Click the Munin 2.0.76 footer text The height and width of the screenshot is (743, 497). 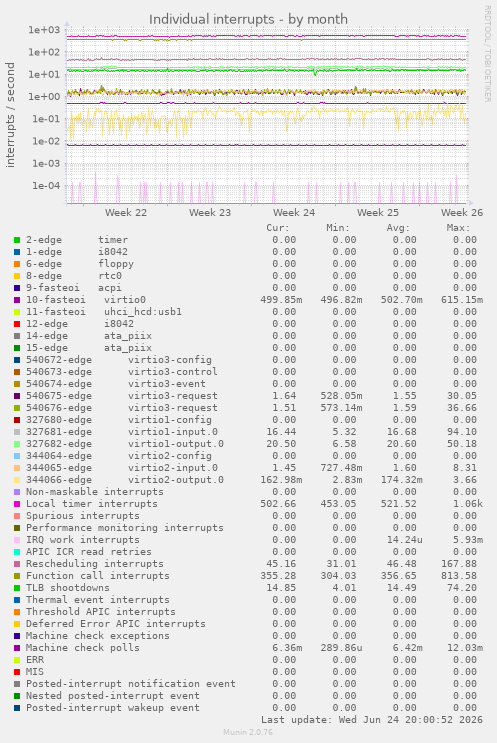point(248,733)
